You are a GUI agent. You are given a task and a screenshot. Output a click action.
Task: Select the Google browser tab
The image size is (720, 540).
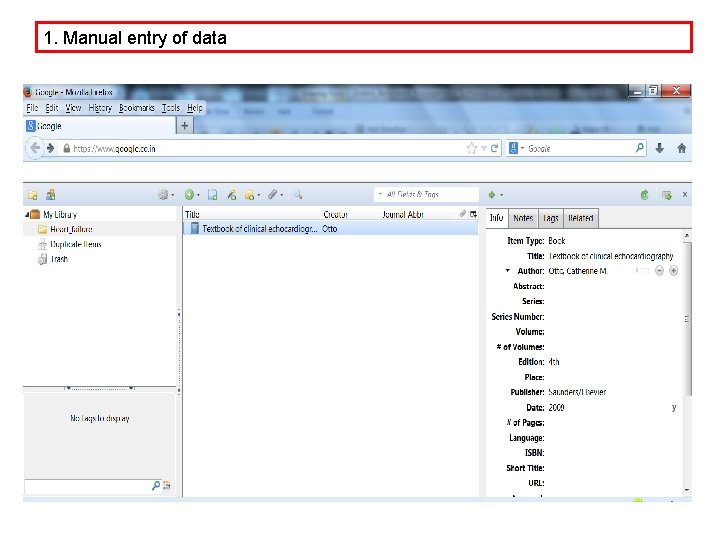(x=100, y=126)
